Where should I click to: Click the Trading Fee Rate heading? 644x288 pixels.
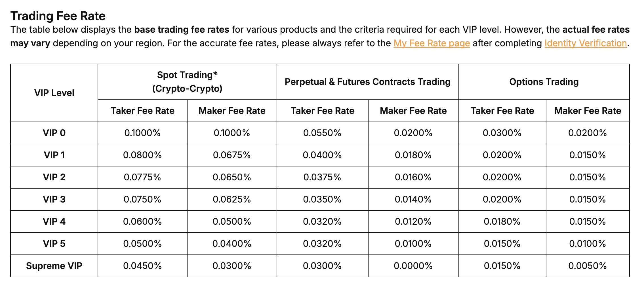pos(58,16)
